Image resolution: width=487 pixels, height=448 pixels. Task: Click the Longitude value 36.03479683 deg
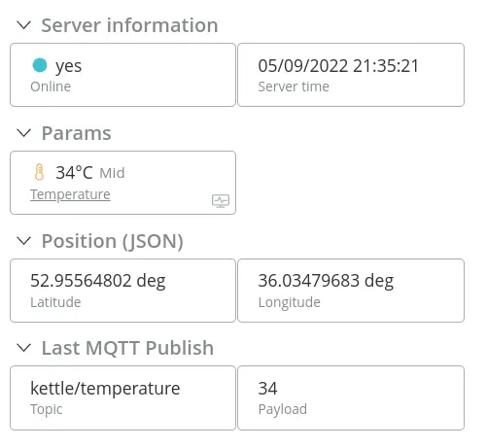click(326, 281)
